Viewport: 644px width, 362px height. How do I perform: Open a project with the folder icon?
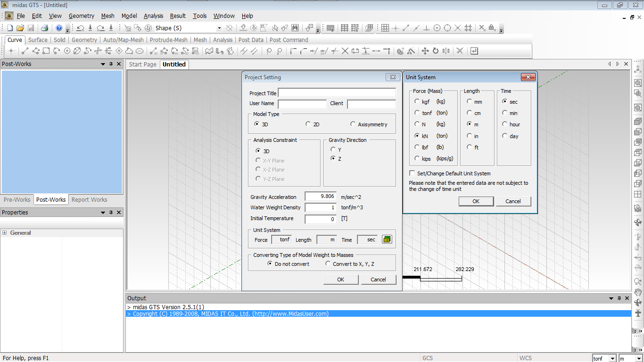click(x=20, y=28)
